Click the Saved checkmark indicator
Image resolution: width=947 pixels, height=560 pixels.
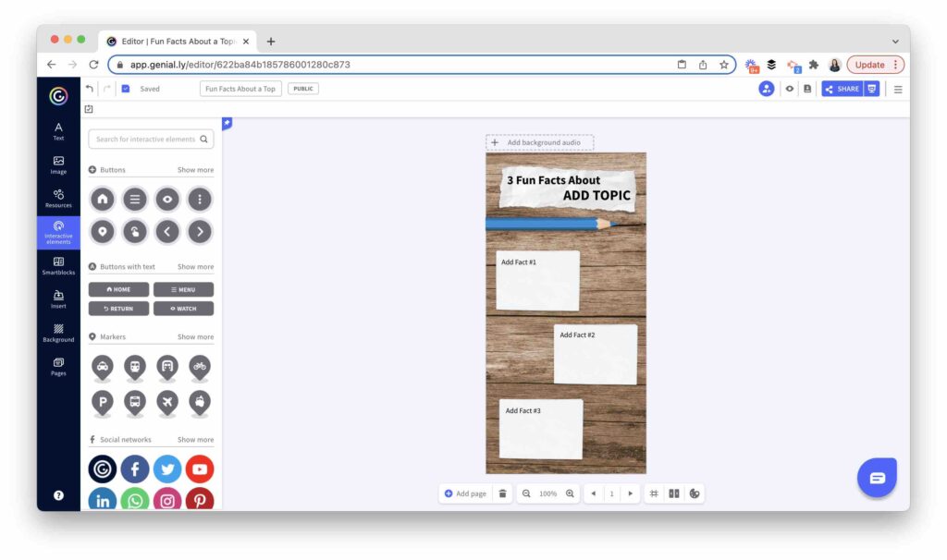coord(125,88)
